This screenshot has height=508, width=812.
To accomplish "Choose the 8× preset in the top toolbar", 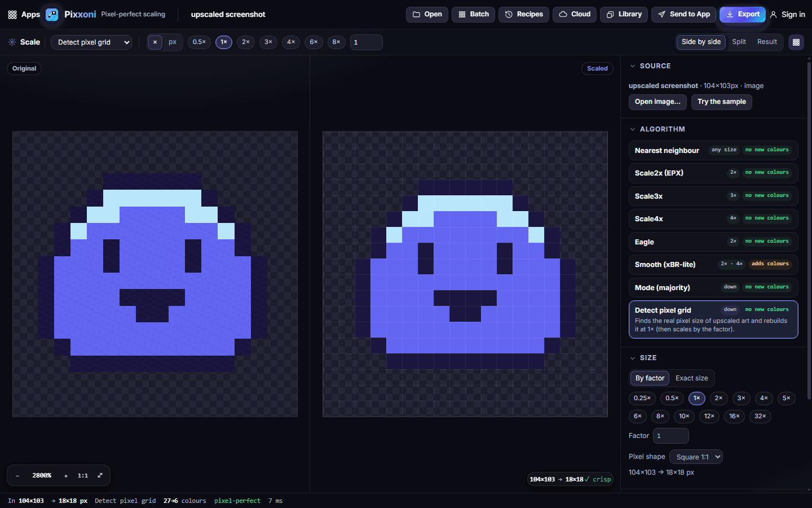I will (x=336, y=42).
